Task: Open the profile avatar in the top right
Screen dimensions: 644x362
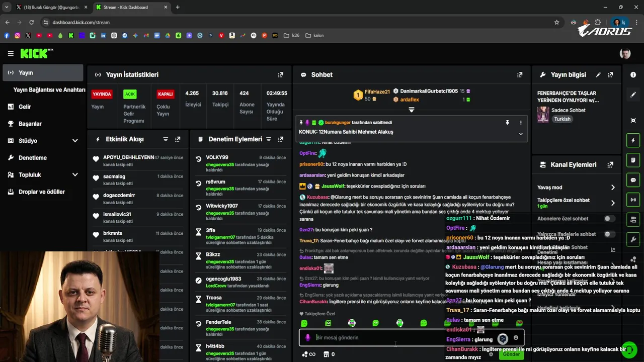Action: tap(625, 53)
